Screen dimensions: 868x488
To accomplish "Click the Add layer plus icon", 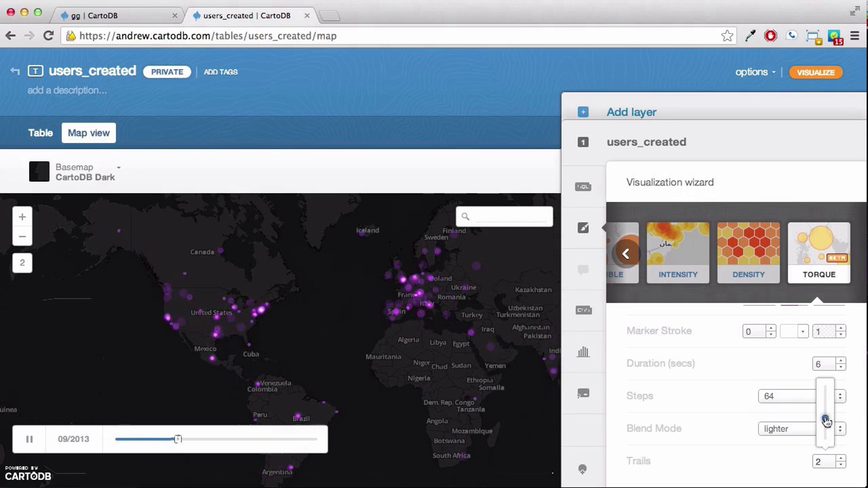I will tap(583, 112).
